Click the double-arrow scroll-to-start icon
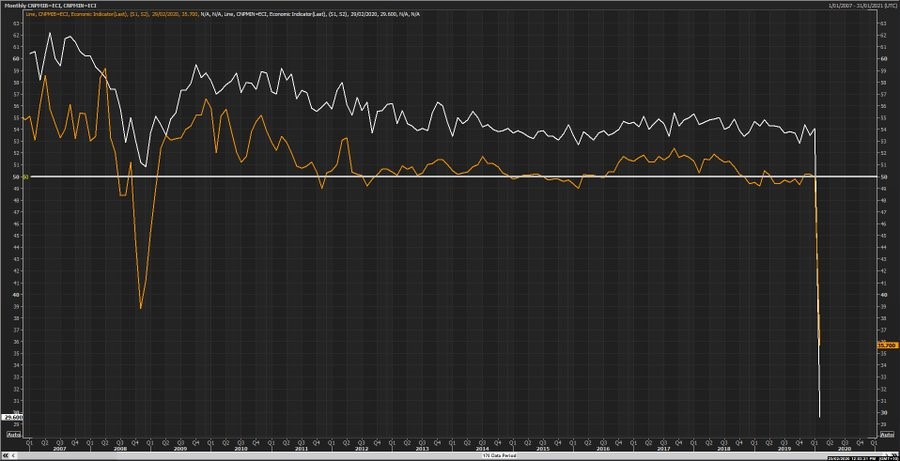 (4, 455)
